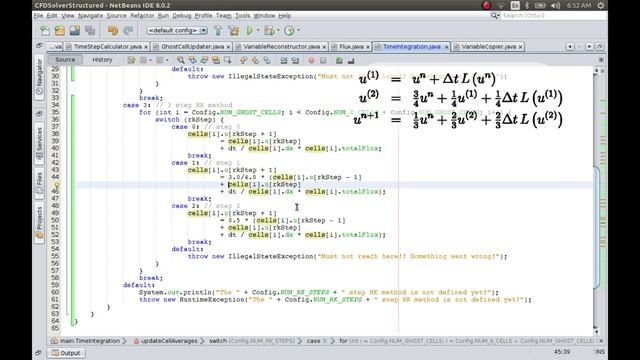This screenshot has height=360, width=640.
Task: Toggle the Rectangular Selection icon
Action: click(227, 60)
